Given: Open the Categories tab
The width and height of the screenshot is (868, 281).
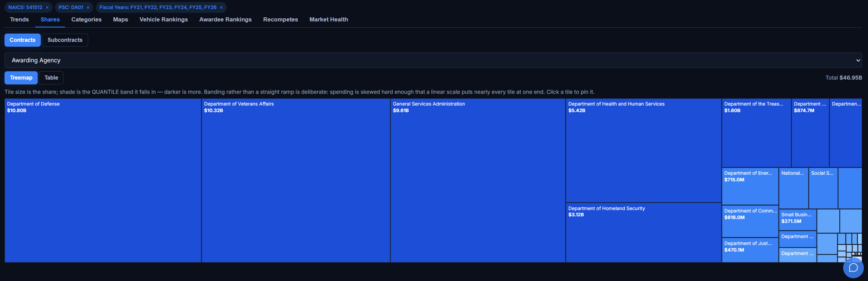Looking at the screenshot, I should click(86, 20).
